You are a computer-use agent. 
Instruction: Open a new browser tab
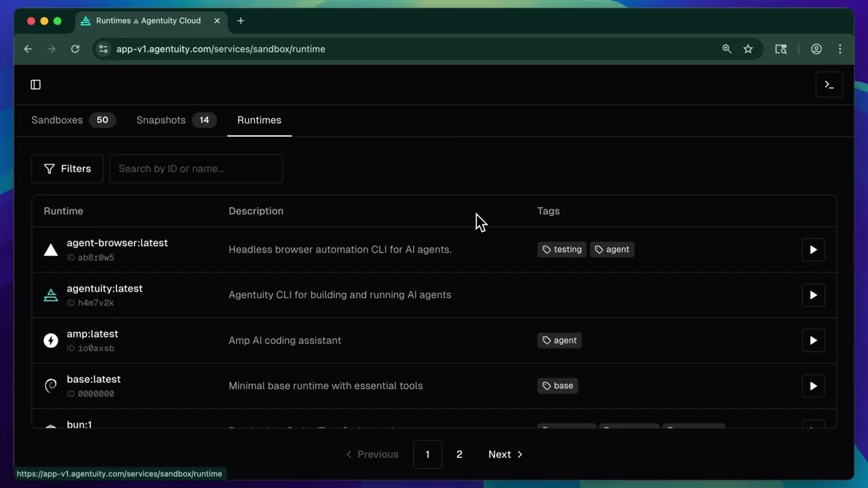point(241,21)
